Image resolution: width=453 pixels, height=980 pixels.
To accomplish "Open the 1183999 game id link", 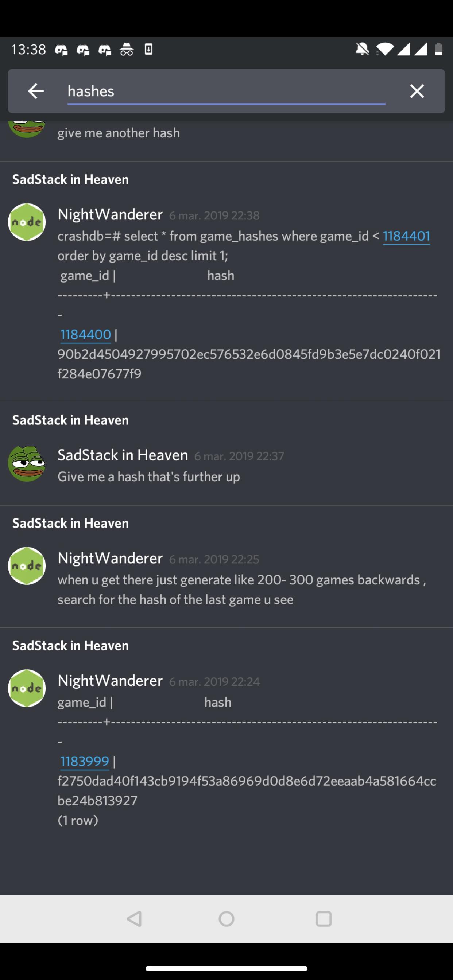I will 85,761.
